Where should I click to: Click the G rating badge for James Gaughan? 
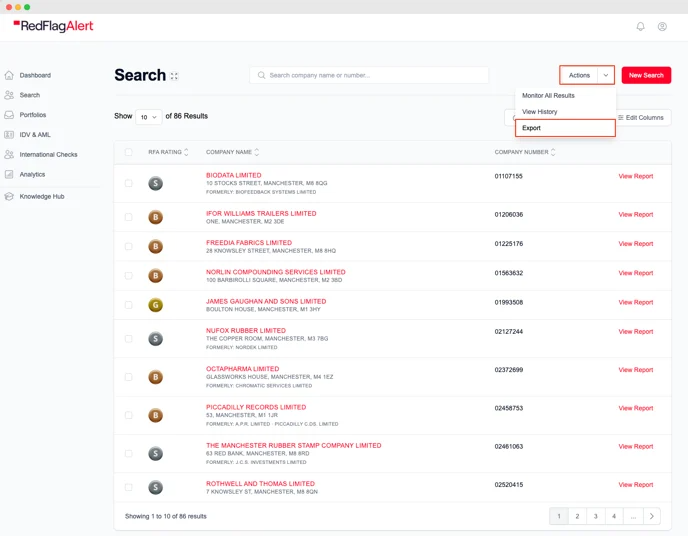tap(155, 305)
